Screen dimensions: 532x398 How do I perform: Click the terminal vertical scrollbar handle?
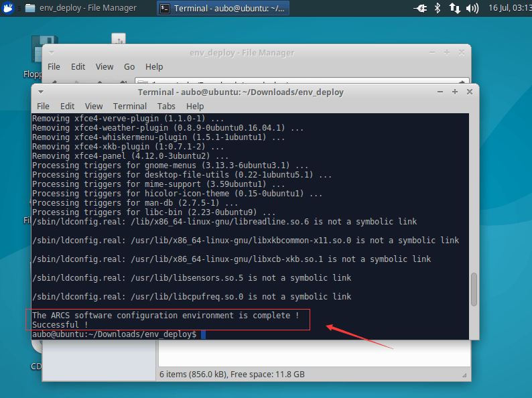(474, 289)
